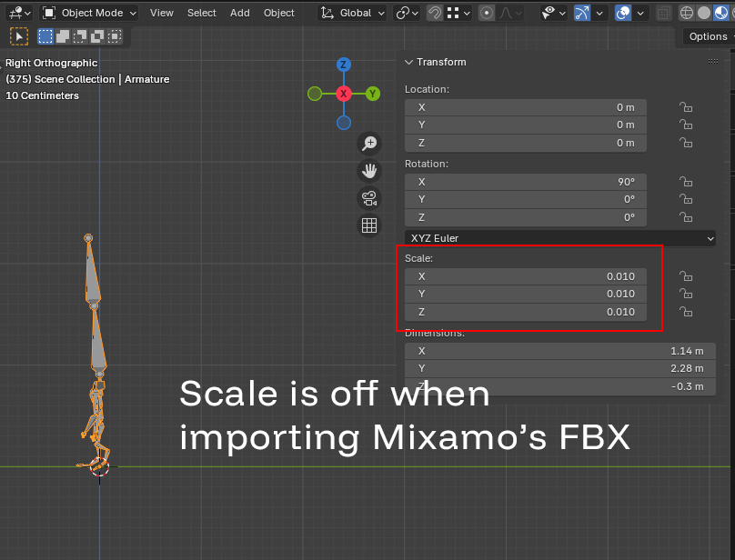Lock Rotation Y
This screenshot has width=735, height=560.
pyautogui.click(x=686, y=199)
